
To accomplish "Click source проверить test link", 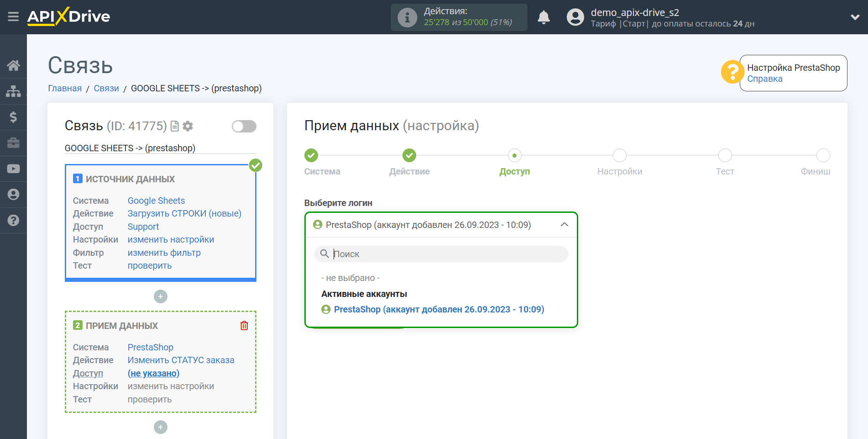I will [150, 265].
